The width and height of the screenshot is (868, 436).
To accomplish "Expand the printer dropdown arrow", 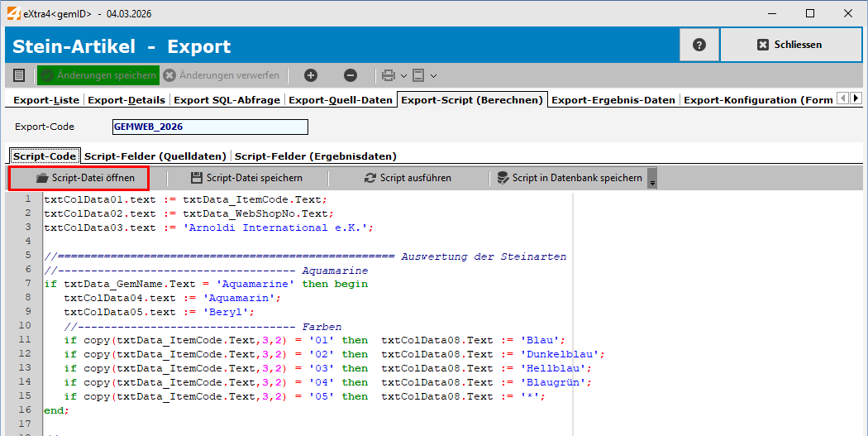I will [403, 76].
